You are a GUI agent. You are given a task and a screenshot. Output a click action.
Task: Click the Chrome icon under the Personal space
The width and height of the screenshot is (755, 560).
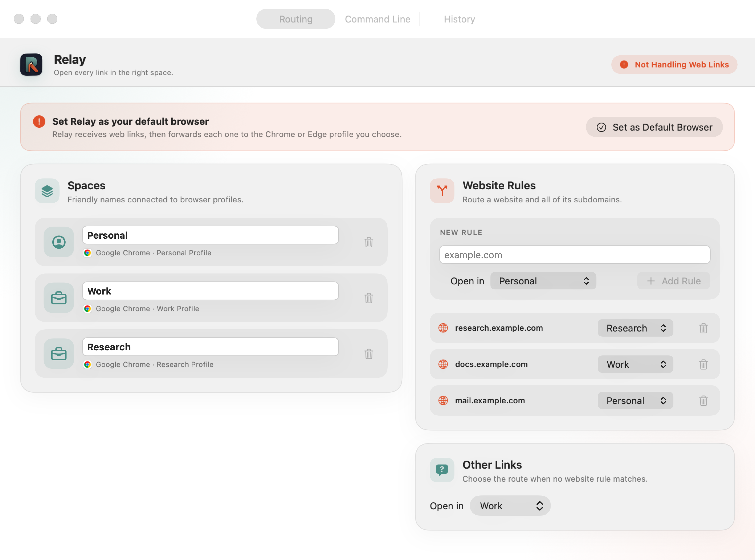[x=88, y=253]
